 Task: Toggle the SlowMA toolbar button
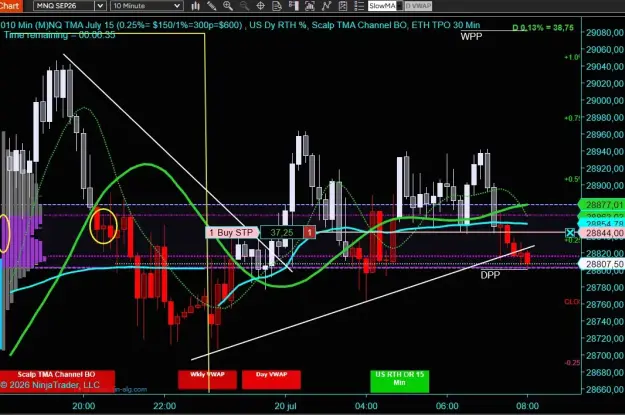(x=382, y=6)
